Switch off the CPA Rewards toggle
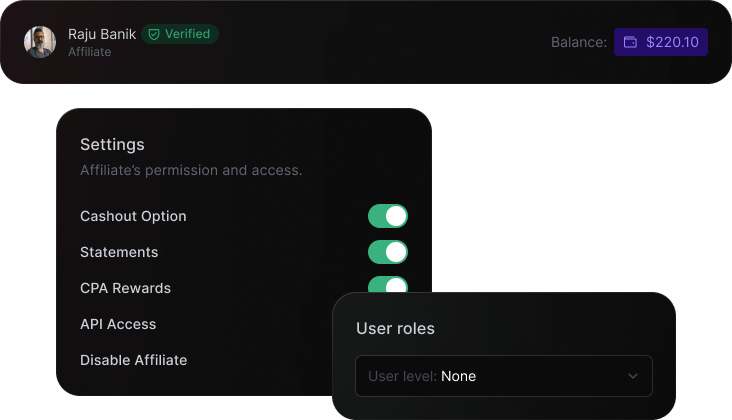 pos(387,285)
